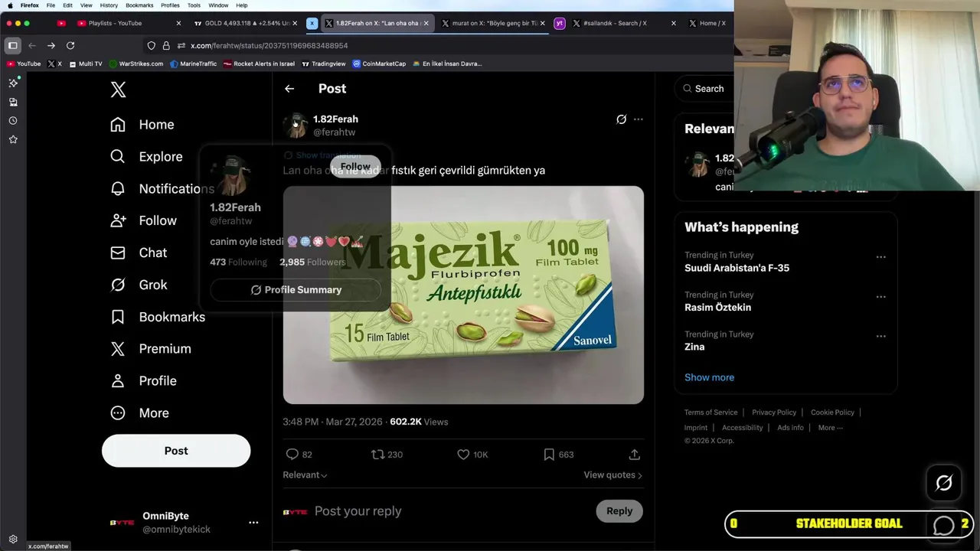Screen dimensions: 980x551
Task: Like the post with heart icon
Action: (x=463, y=455)
